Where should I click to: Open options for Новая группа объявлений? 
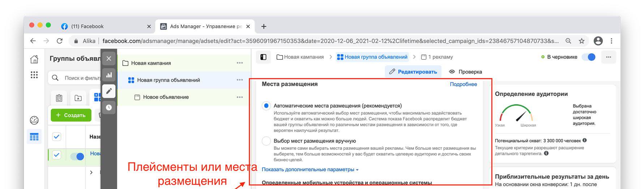pyautogui.click(x=240, y=80)
